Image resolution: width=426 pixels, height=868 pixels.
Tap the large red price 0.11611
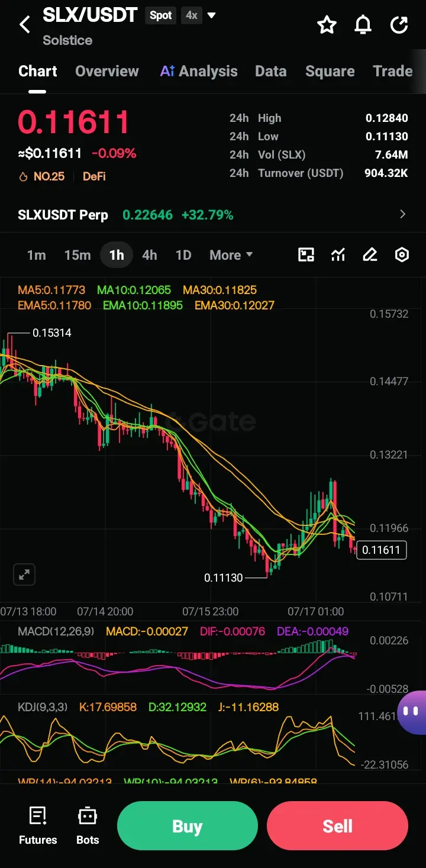pos(74,122)
